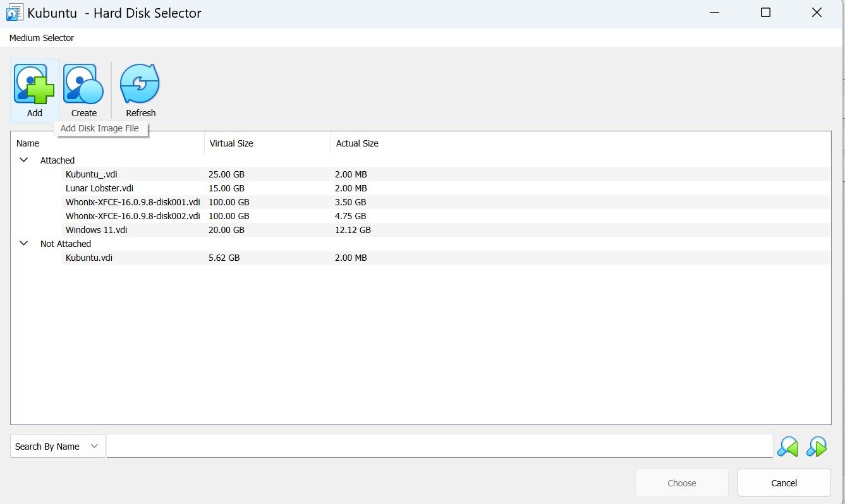The width and height of the screenshot is (845, 504).
Task: Sort by the Actual Size column header
Action: (357, 143)
